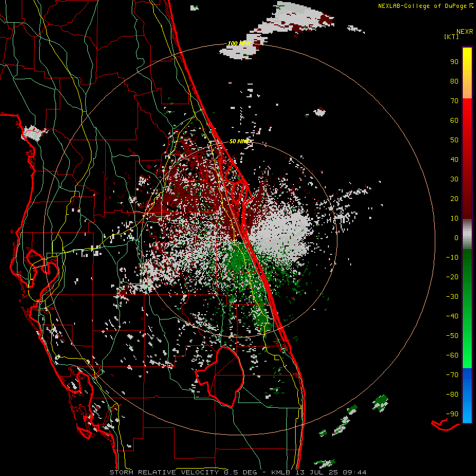Click the -80 knot scale label

[452, 395]
